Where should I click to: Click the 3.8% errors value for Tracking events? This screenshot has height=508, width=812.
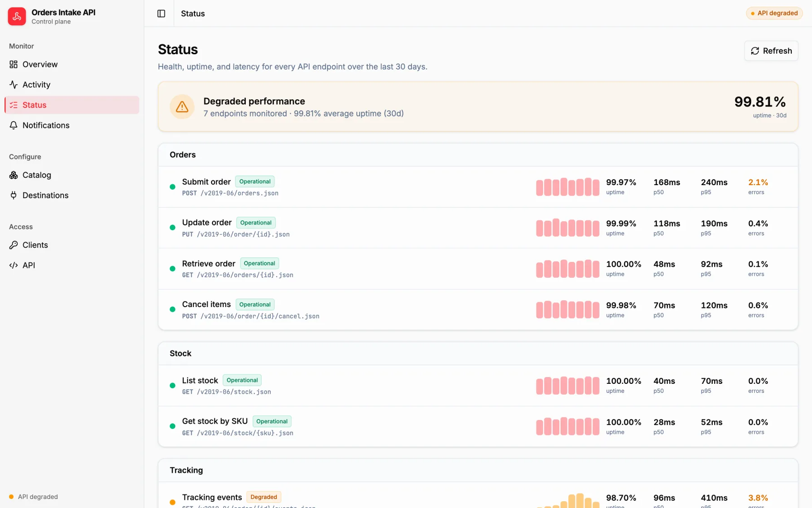758,498
